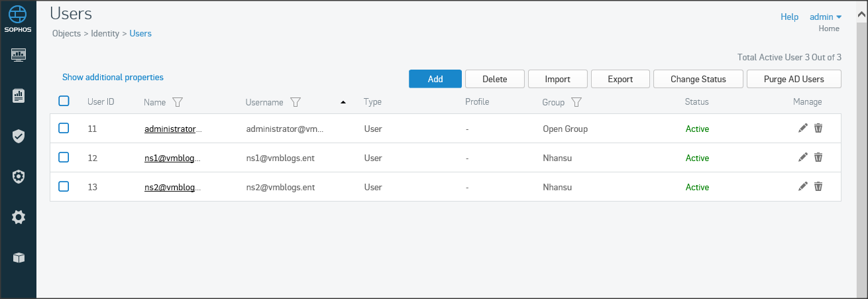Go to Identity in the breadcrumb
The image size is (868, 299).
pyautogui.click(x=105, y=33)
